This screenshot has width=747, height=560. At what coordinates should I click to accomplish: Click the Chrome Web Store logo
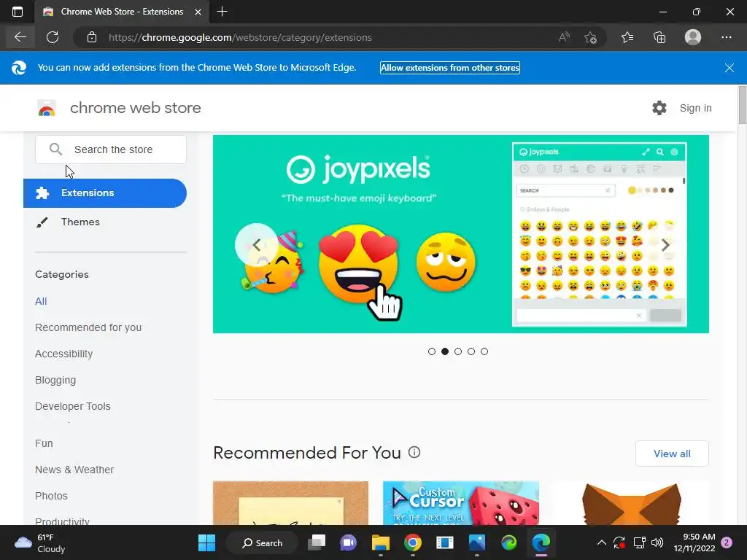[x=47, y=108]
